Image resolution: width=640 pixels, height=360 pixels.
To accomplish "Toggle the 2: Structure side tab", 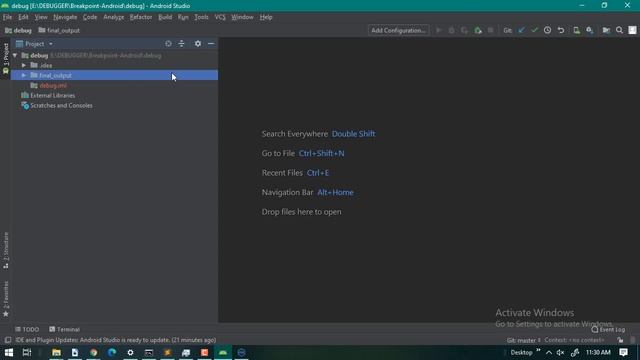I will point(6,250).
